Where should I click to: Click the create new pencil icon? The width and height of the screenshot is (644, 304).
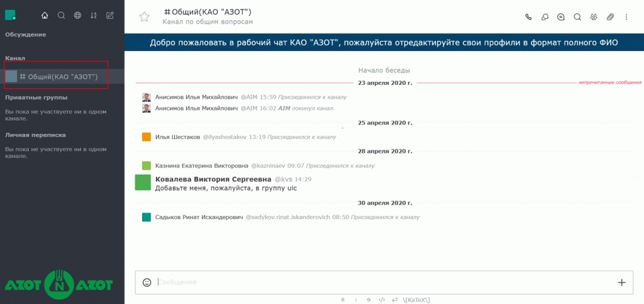pyautogui.click(x=109, y=16)
